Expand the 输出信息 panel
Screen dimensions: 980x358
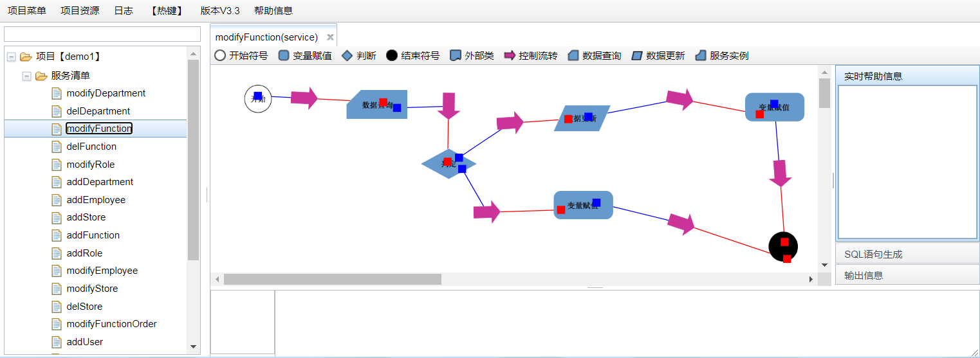click(x=907, y=275)
